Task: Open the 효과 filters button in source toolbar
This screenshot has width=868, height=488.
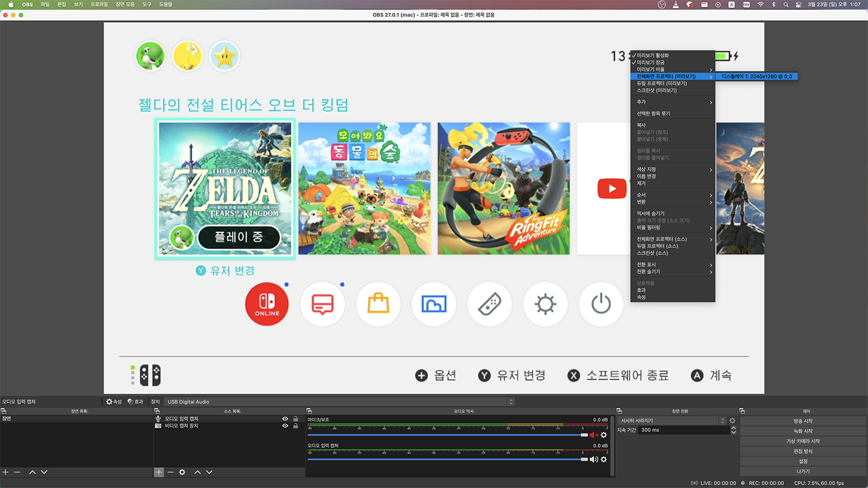Action: click(x=135, y=402)
